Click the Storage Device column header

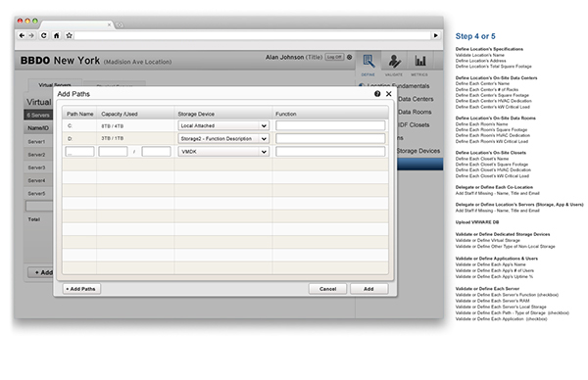(x=196, y=114)
